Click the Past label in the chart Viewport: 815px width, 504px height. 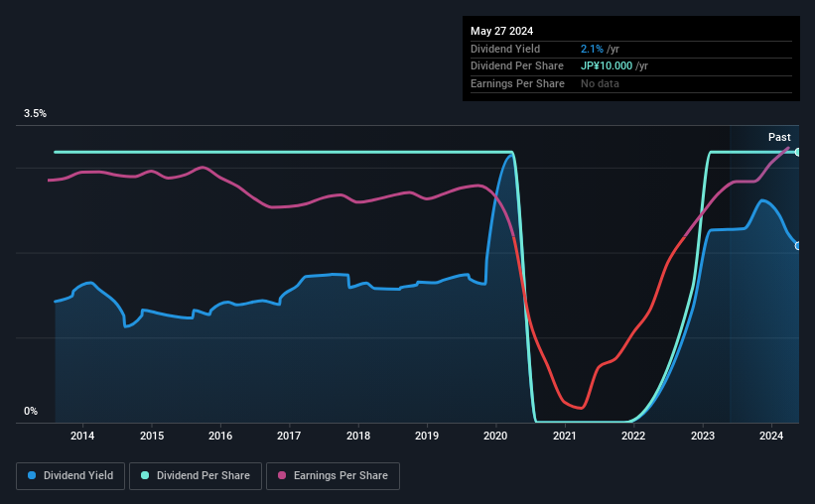779,137
